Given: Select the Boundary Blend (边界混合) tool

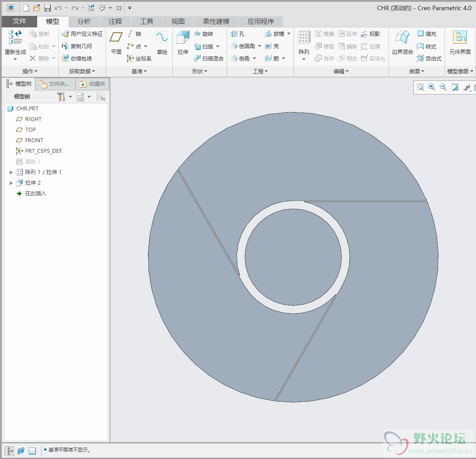Looking at the screenshot, I should click(402, 42).
